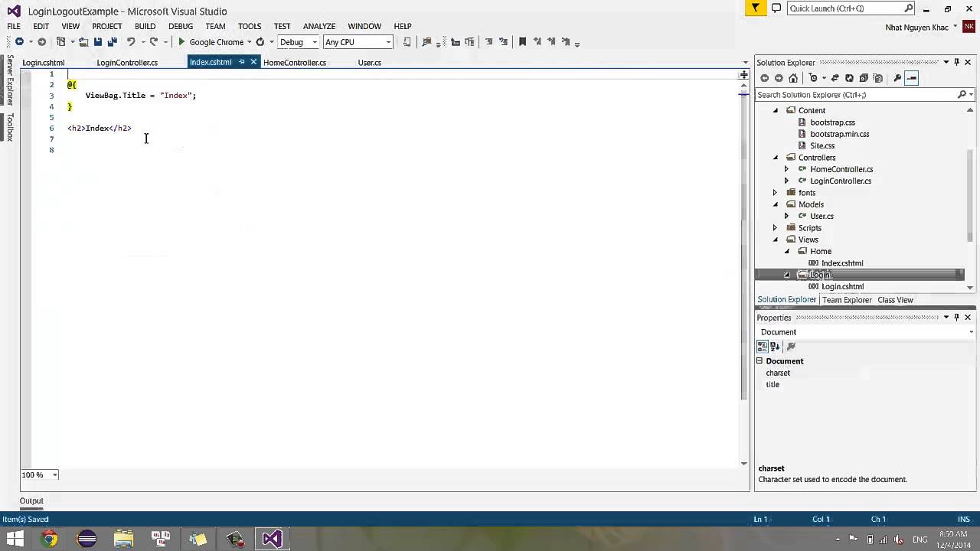Click the Save floppy disk icon
980x551 pixels.
coord(97,42)
